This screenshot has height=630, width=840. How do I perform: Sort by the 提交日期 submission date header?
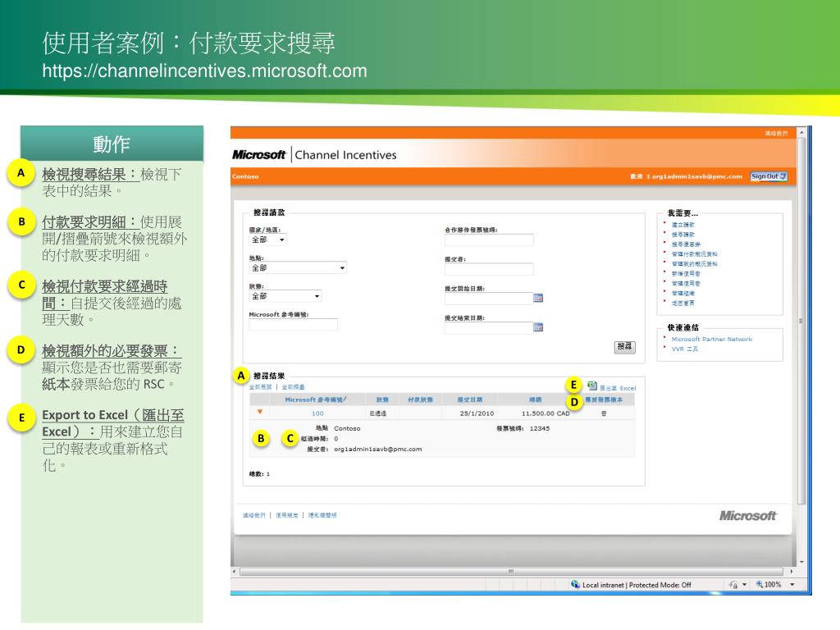(x=470, y=399)
